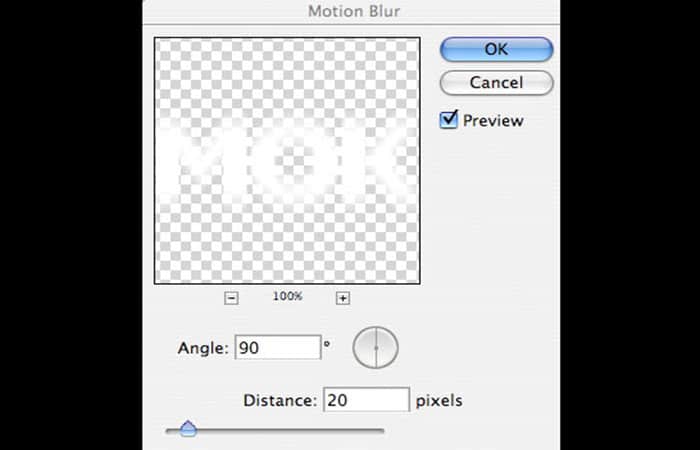Click the Distance label
Screen dimensions: 700x450
[x=280, y=400]
